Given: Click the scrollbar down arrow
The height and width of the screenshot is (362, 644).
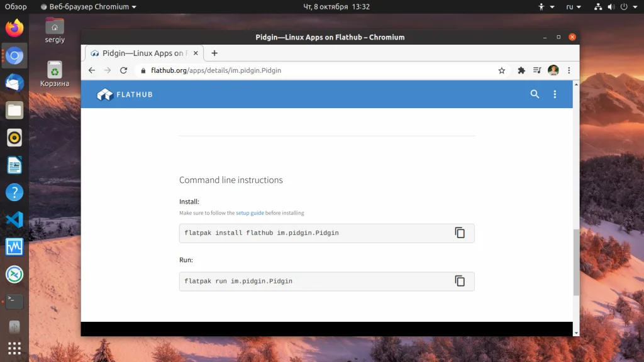Looking at the screenshot, I should point(576,333).
